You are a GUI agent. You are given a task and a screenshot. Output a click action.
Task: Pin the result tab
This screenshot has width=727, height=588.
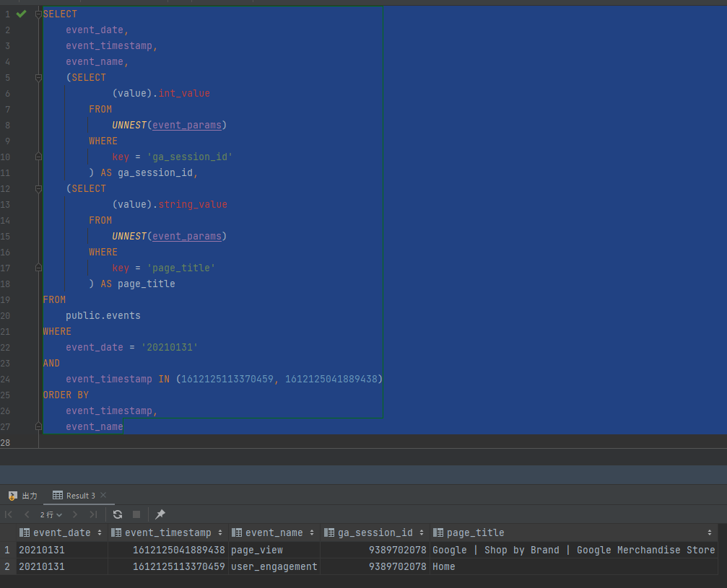pyautogui.click(x=160, y=514)
